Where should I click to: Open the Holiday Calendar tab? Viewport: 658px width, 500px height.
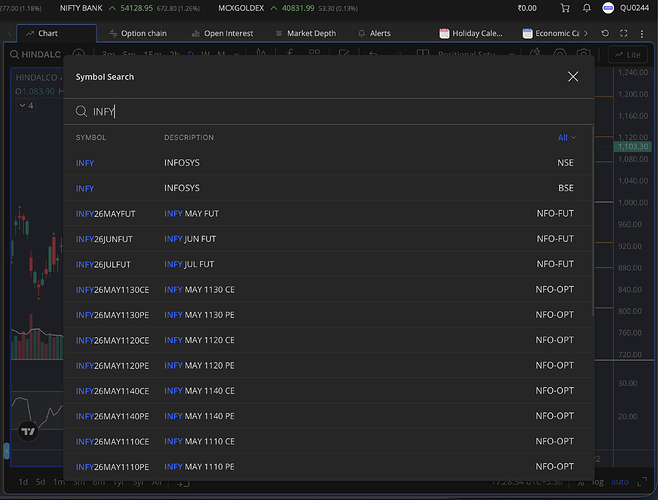471,34
